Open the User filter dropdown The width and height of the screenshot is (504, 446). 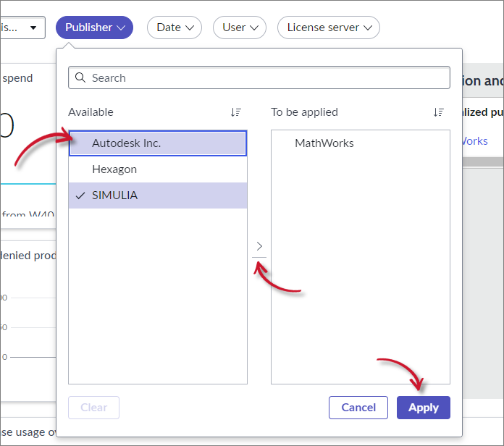240,28
